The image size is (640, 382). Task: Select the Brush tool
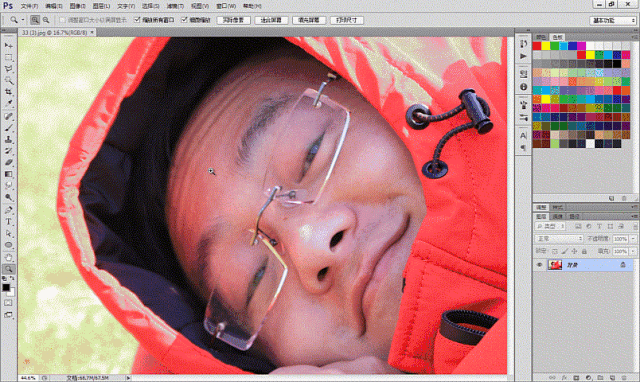(x=8, y=128)
